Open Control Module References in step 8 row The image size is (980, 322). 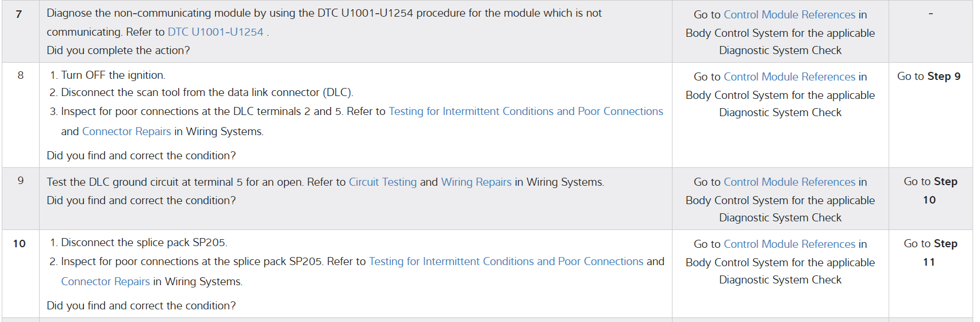coord(789,77)
